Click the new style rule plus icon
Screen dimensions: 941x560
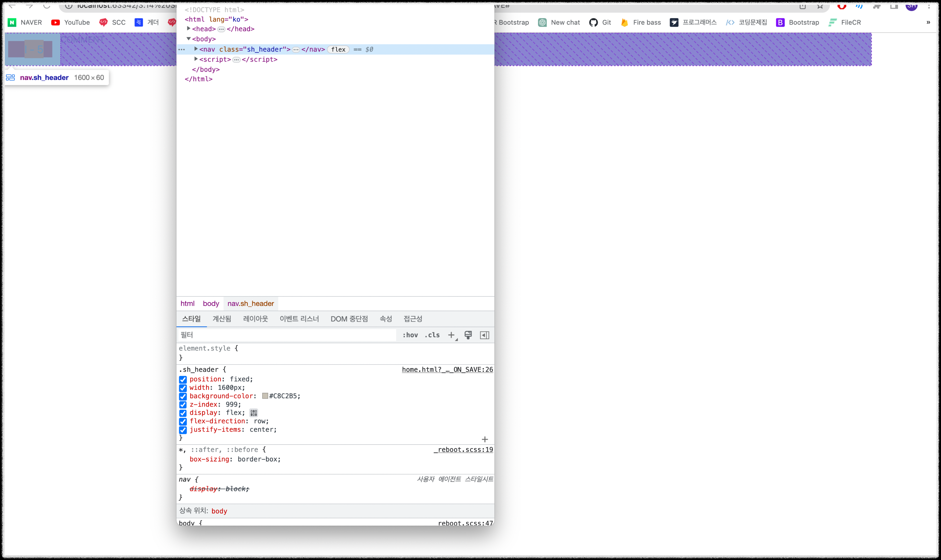[451, 335]
